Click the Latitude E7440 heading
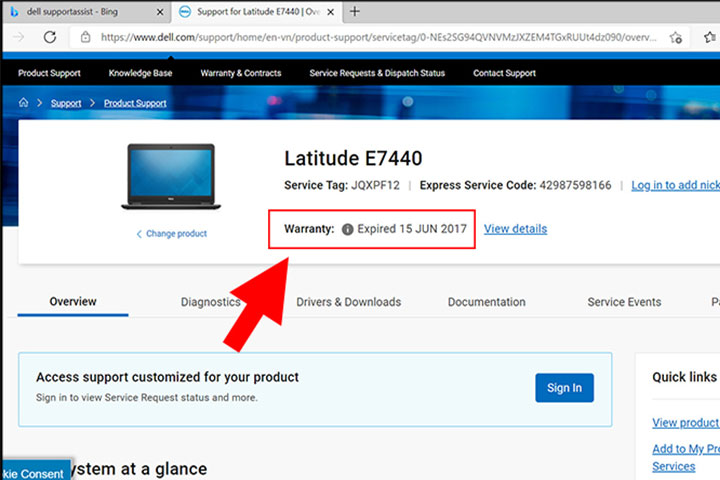Viewport: 720px width, 480px height. [353, 158]
